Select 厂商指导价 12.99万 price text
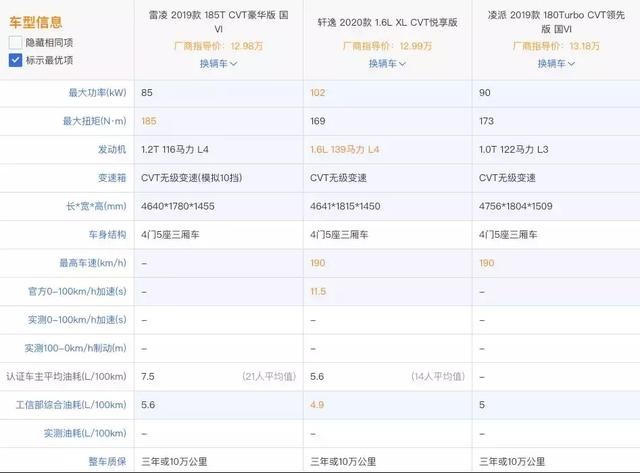This screenshot has width=640, height=473. [387, 46]
